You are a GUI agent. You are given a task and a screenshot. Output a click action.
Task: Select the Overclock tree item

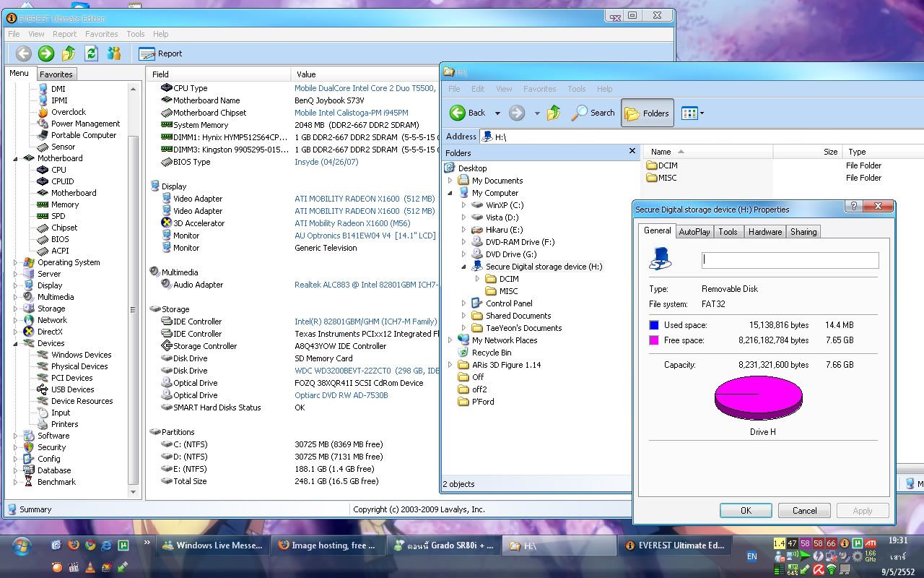(x=68, y=112)
